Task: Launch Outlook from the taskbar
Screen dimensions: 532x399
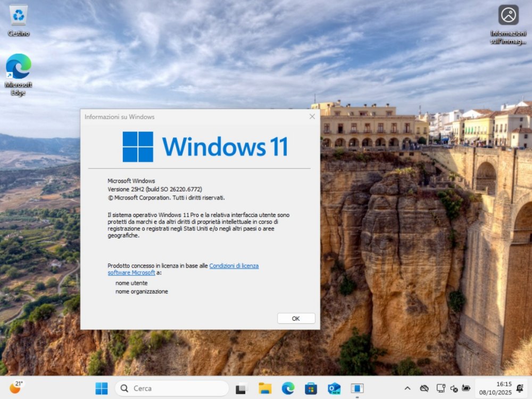Action: 333,388
